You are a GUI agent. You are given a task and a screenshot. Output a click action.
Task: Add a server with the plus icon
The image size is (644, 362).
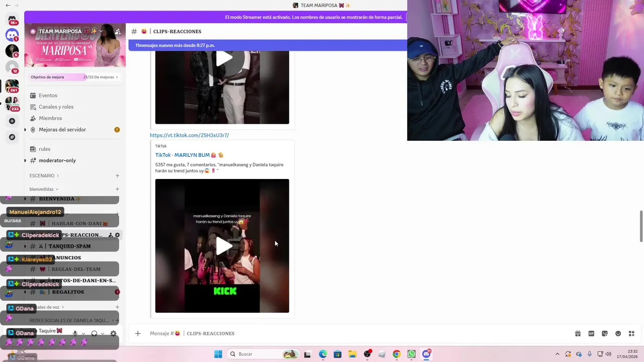(12, 121)
